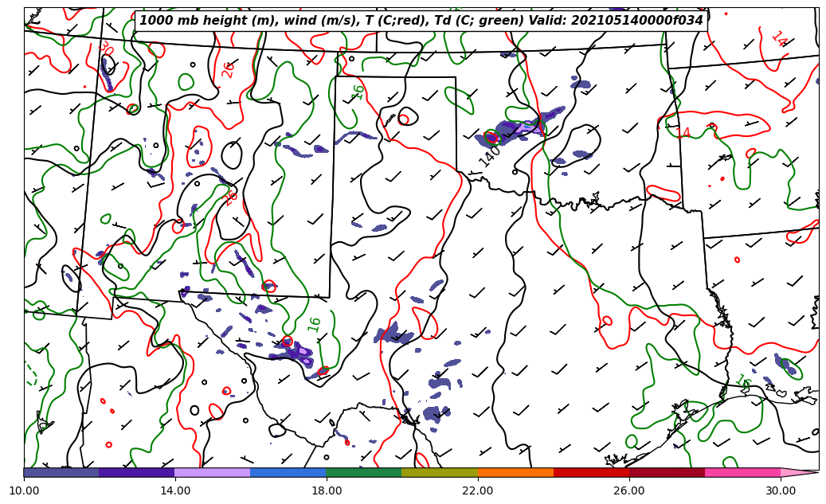Click the red 30 temperature contour label
This screenshot has height=504, width=826.
[105, 49]
